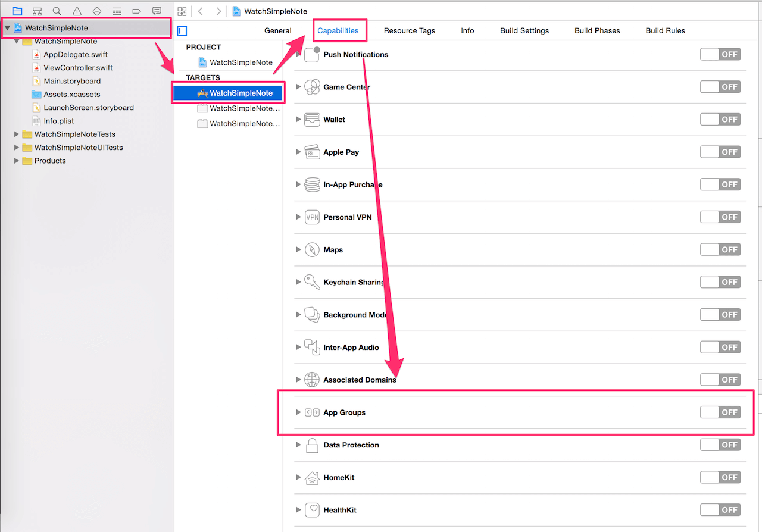The width and height of the screenshot is (762, 532).
Task: Open the Resource Tags tab
Action: 410,30
